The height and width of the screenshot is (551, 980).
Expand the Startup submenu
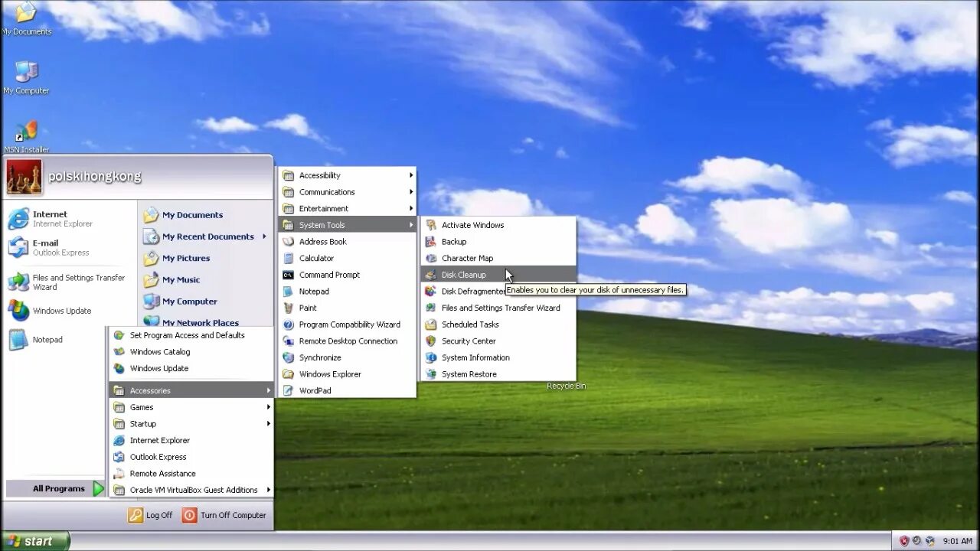tap(191, 424)
